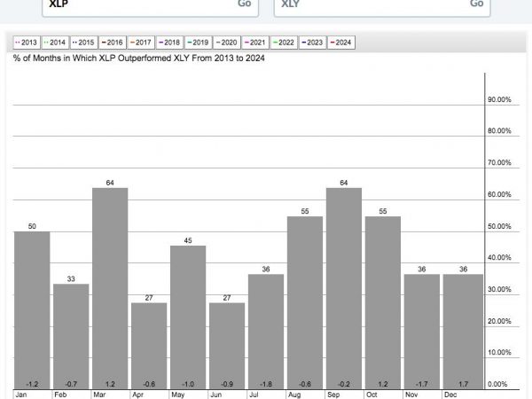Viewport: 532px width, 399px height.
Task: Select the July bar showing 36
Action: point(266,332)
